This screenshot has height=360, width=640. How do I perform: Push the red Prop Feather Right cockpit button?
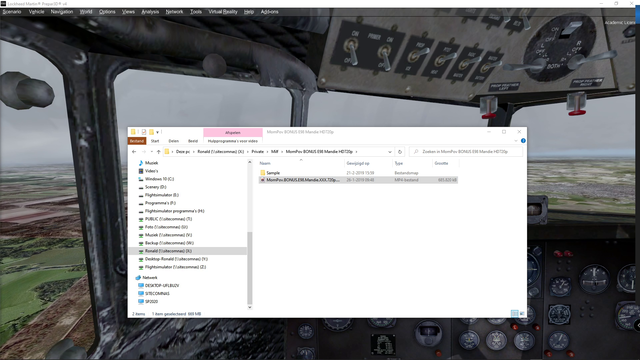(576, 103)
